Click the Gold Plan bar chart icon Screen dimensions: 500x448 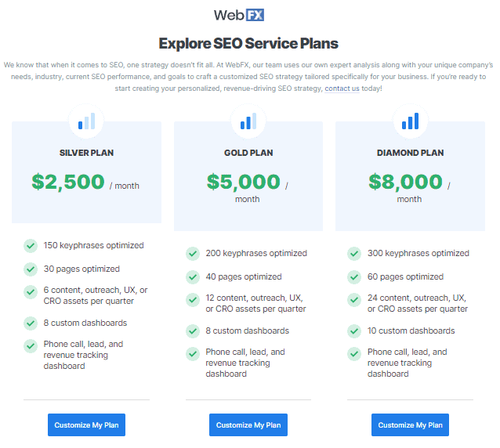pyautogui.click(x=248, y=121)
